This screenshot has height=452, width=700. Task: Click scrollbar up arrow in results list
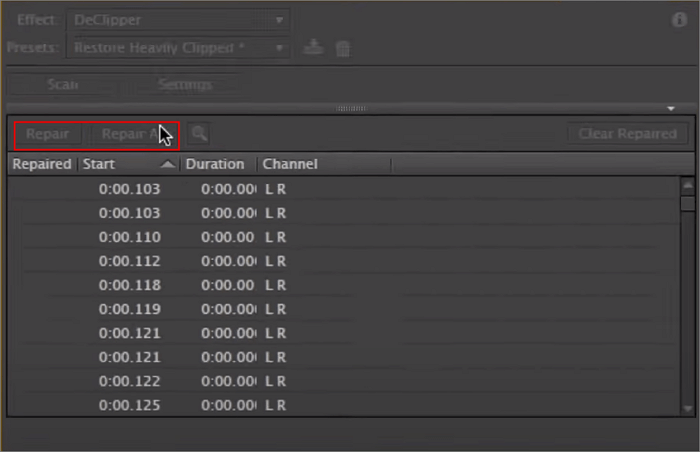(x=687, y=185)
